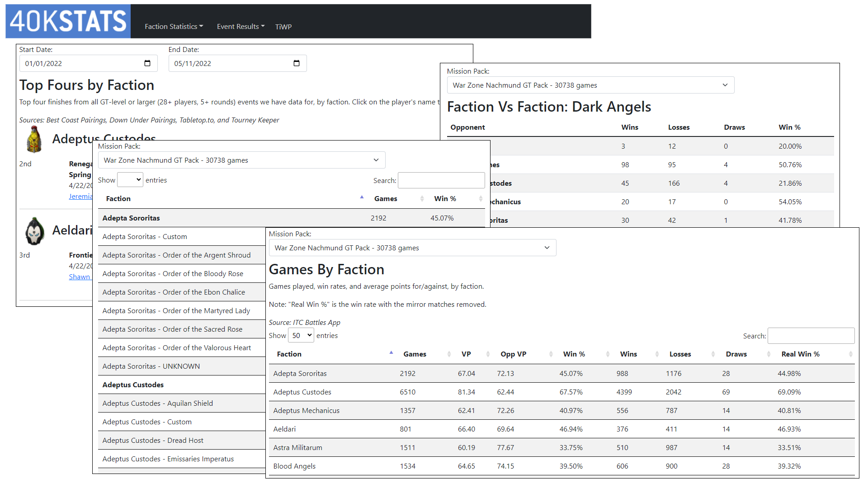
Task: Open the Shawn player link
Action: point(79,277)
